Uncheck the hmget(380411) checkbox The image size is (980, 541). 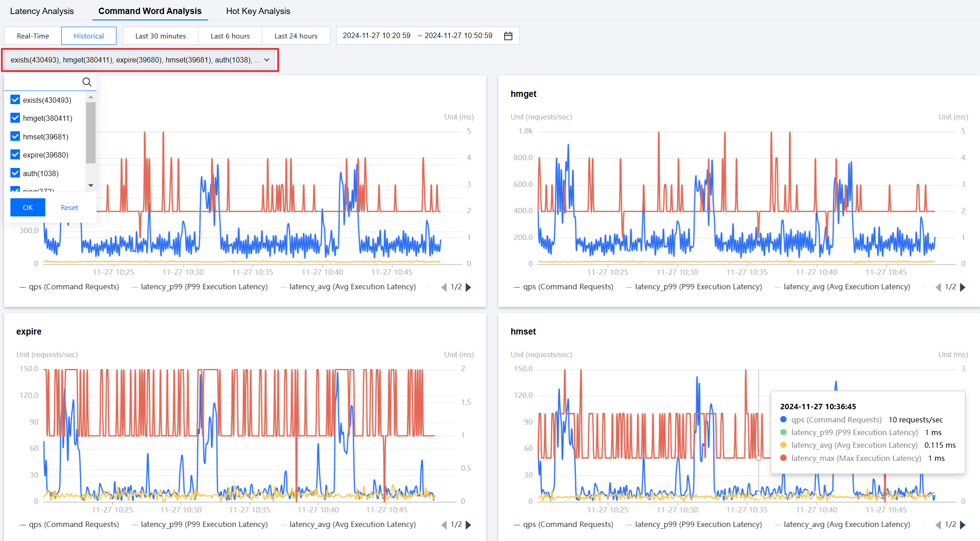[x=15, y=118]
